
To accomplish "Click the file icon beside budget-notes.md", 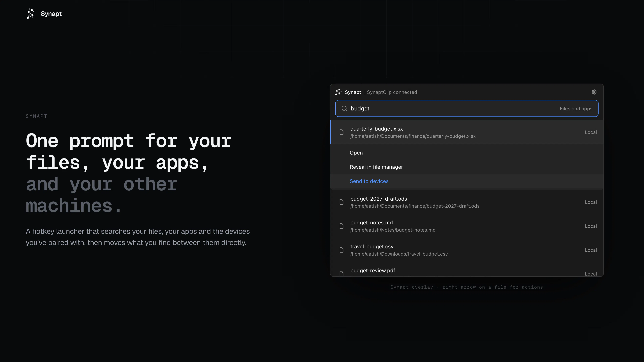I will [x=341, y=226].
